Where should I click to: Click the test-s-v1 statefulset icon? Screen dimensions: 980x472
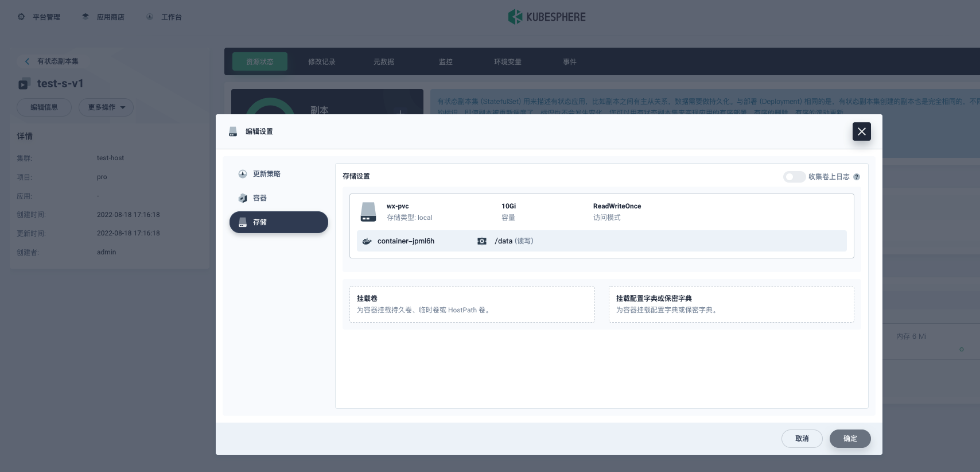[x=24, y=84]
